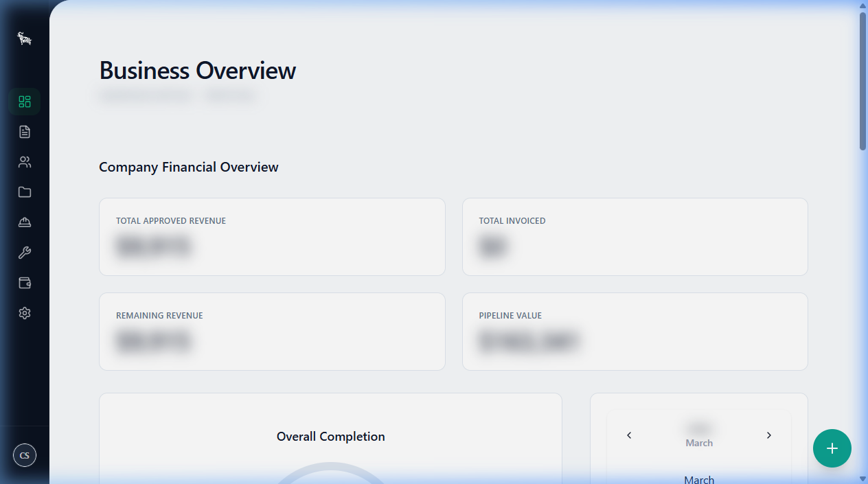Screen dimensions: 868x484
Task: Open the CS profile avatar menu
Action: [25, 454]
